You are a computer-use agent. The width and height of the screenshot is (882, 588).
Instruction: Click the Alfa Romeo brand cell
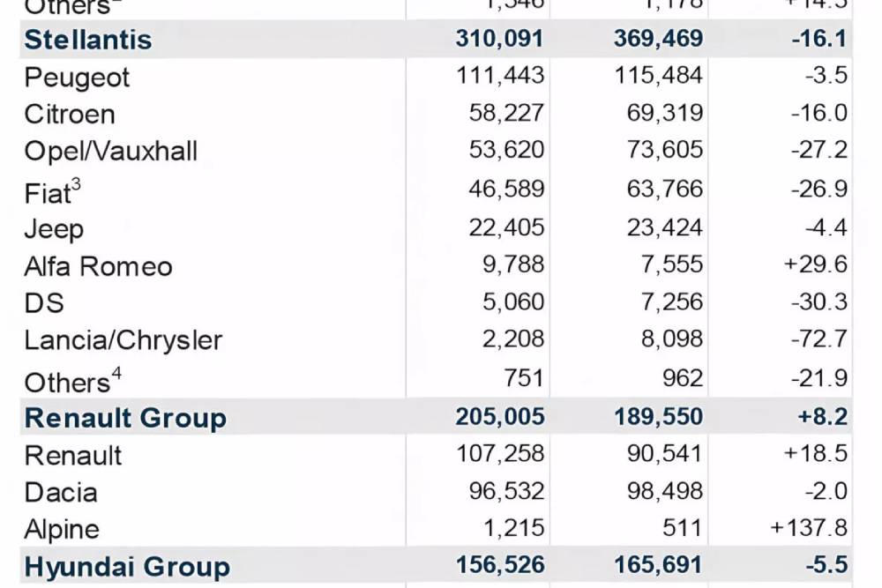(x=98, y=266)
